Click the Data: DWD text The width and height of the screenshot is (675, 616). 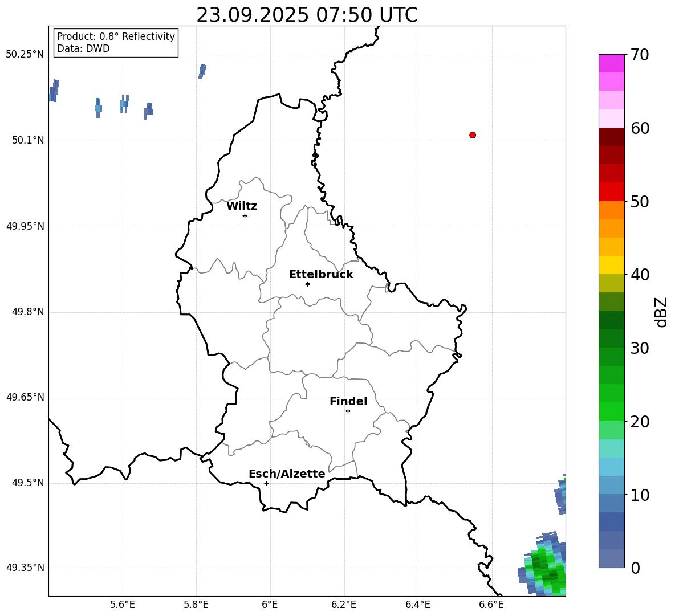pyautogui.click(x=83, y=48)
